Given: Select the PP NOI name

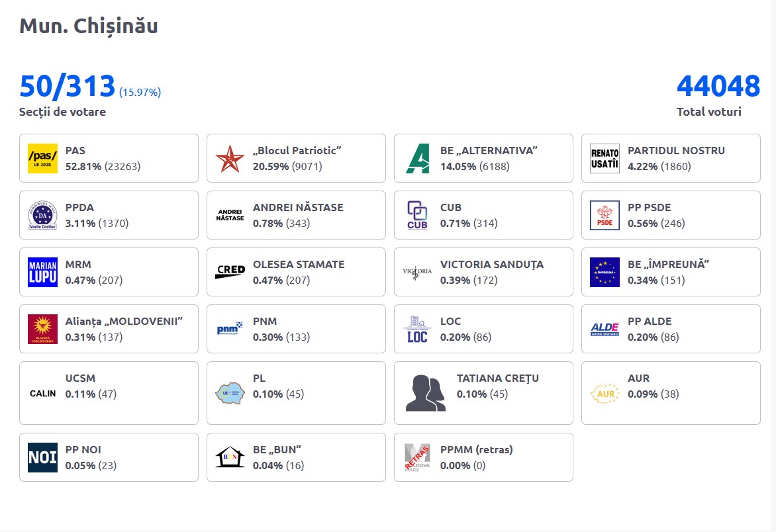Looking at the screenshot, I should [x=83, y=449].
